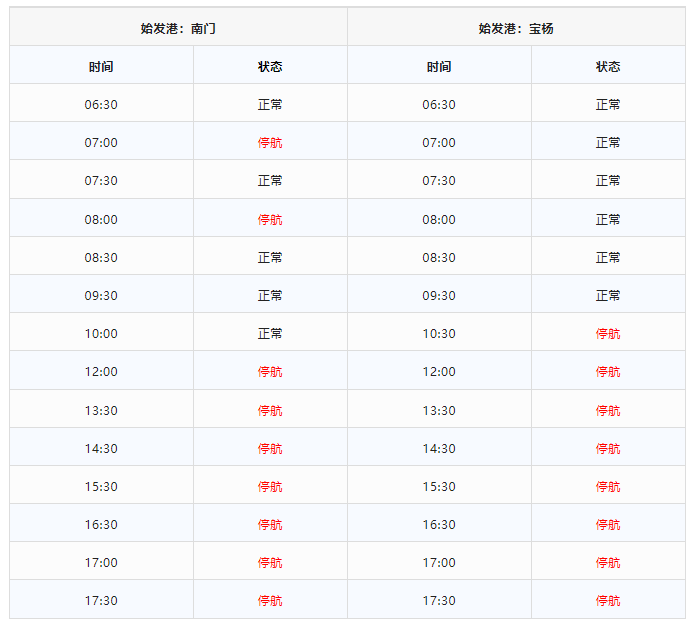Select the 时间 column header under 南门
This screenshot has width=689, height=625.
pyautogui.click(x=101, y=66)
